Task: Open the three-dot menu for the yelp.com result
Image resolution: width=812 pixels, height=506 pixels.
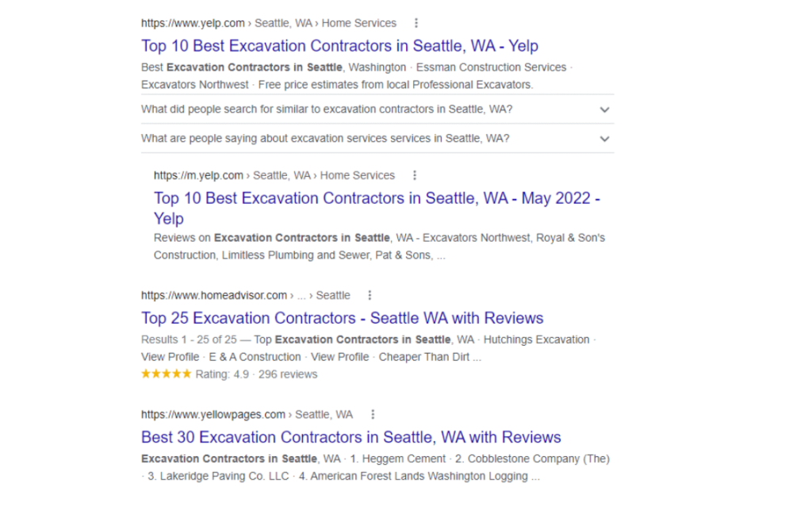Action: (416, 23)
